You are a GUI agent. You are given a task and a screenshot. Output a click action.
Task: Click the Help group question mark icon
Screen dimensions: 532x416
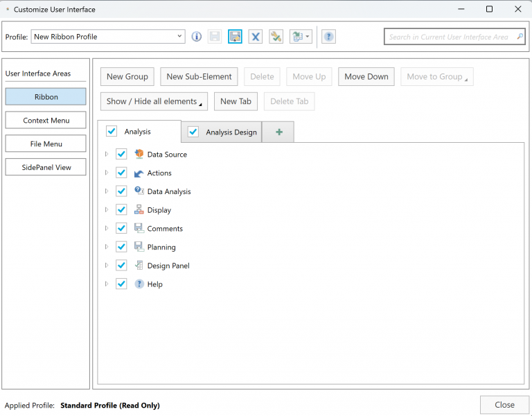(139, 284)
